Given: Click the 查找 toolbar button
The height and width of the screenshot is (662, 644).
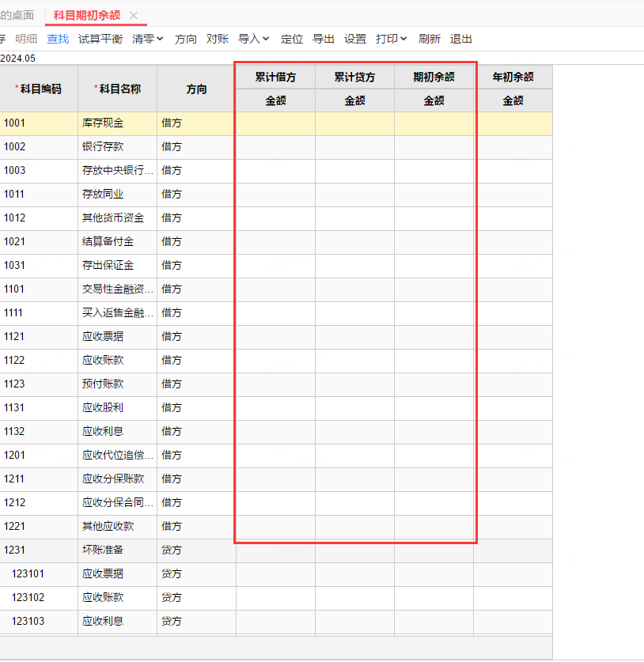Looking at the screenshot, I should tap(58, 39).
